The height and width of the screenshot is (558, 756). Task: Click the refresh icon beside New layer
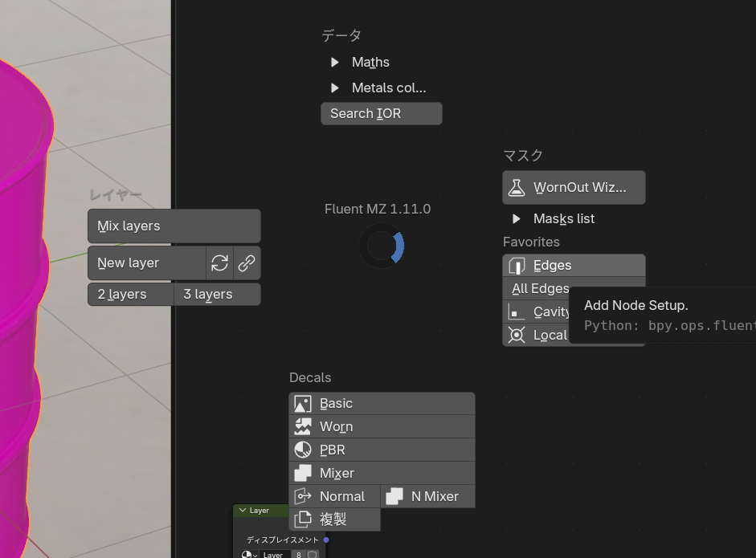[x=219, y=263]
